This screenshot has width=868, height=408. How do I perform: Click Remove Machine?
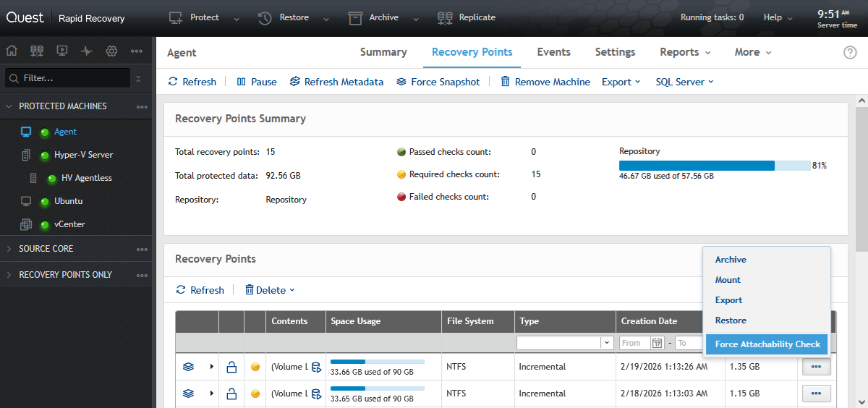[545, 82]
